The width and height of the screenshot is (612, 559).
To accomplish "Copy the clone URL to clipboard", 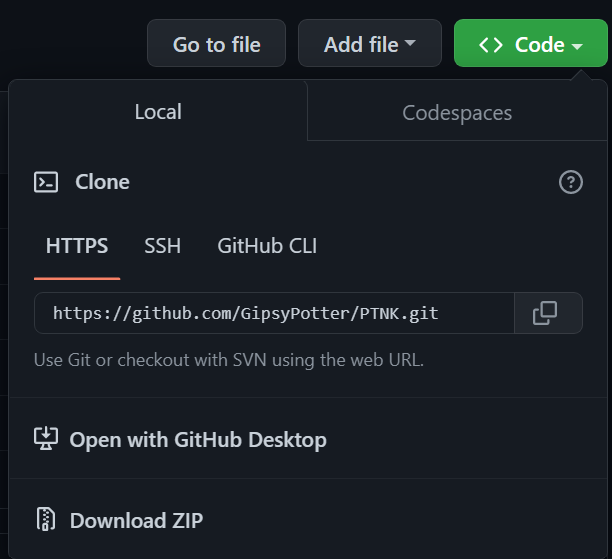I will tap(548, 313).
